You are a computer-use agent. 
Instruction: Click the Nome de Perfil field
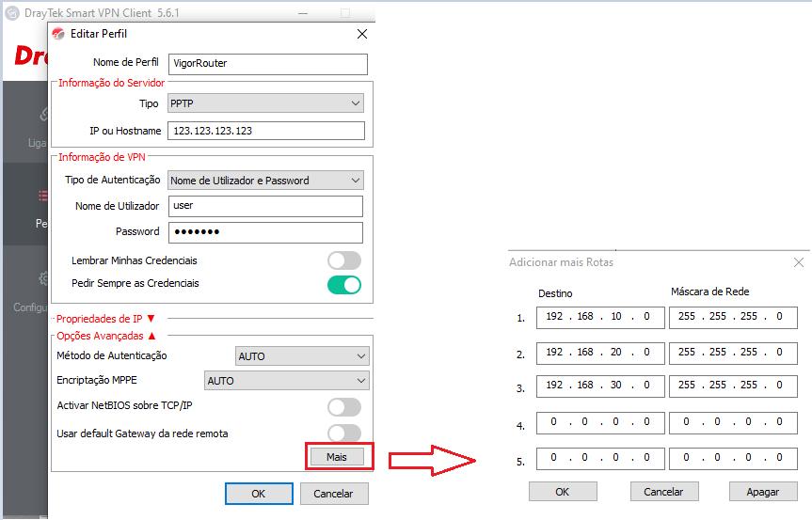[x=268, y=64]
